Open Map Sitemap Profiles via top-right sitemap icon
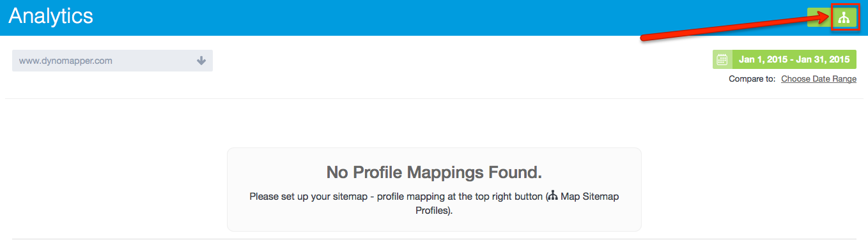The height and width of the screenshot is (240, 868). tap(844, 18)
